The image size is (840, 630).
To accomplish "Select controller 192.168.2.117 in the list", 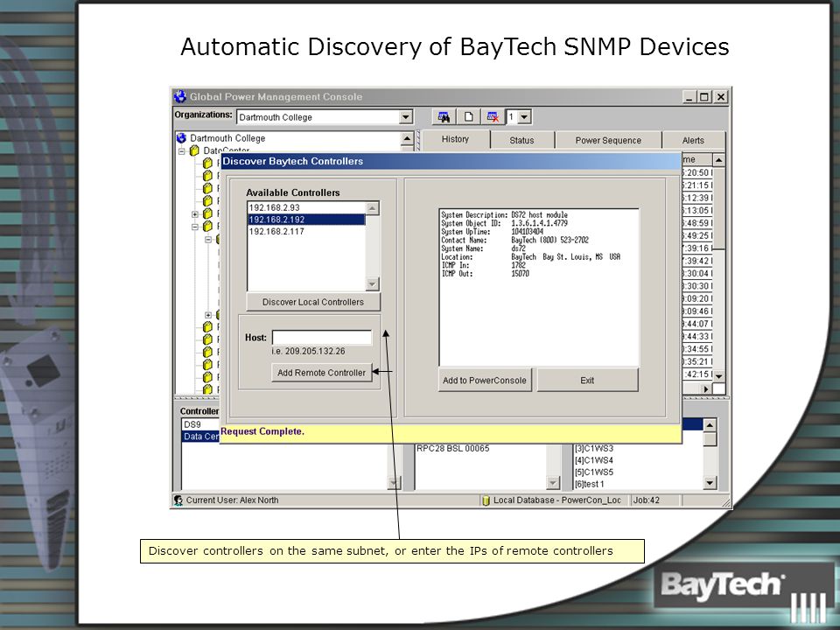I will 306,231.
